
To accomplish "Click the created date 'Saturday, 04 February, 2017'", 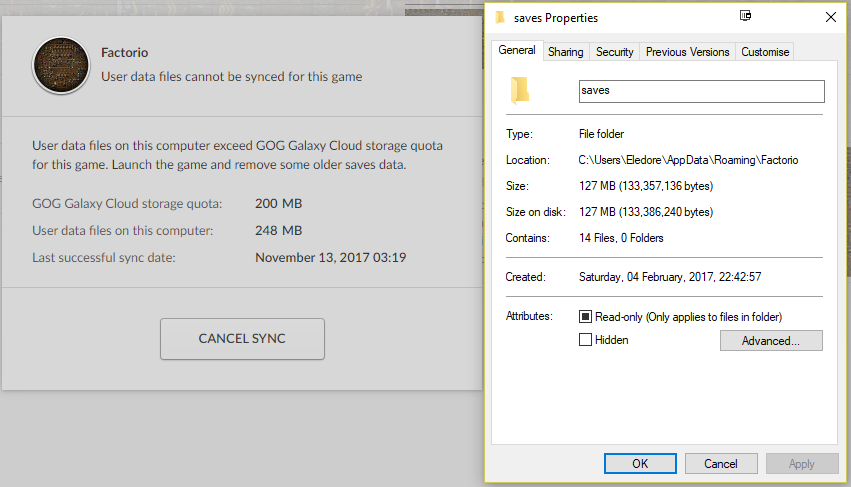I will [646, 277].
